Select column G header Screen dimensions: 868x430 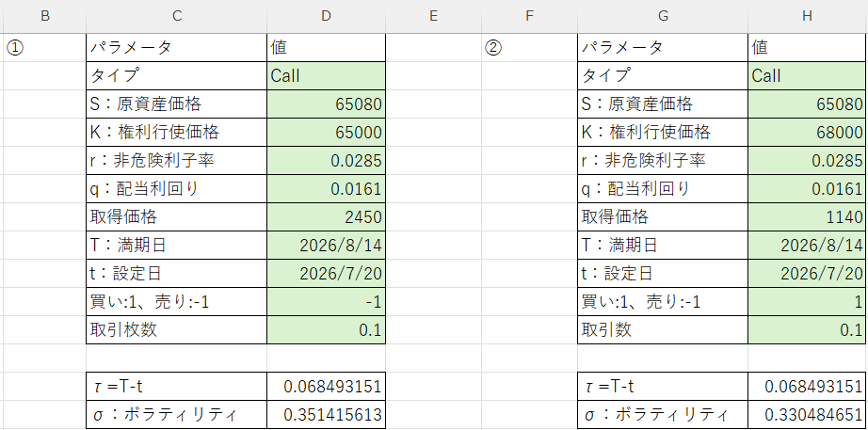(x=663, y=16)
